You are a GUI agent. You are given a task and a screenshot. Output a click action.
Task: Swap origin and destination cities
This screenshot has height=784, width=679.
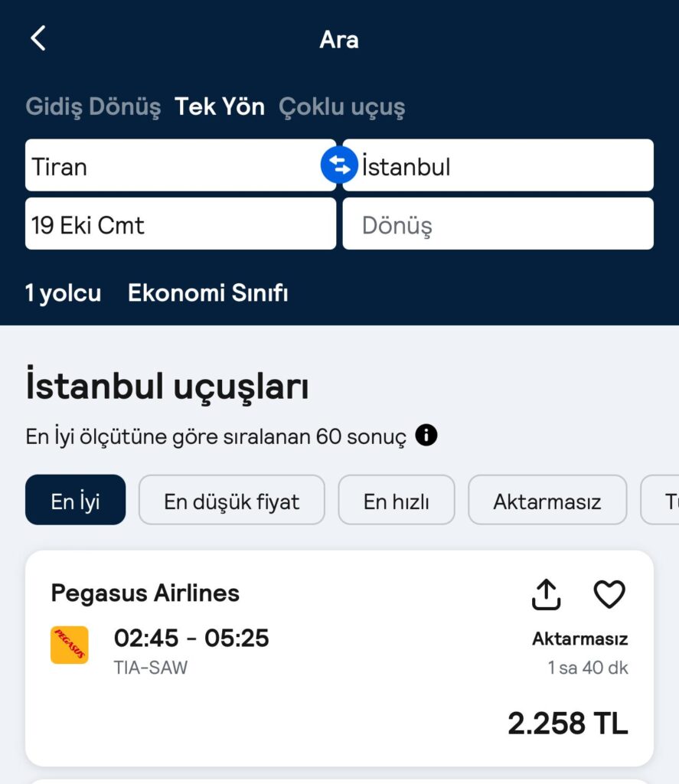[x=339, y=165]
